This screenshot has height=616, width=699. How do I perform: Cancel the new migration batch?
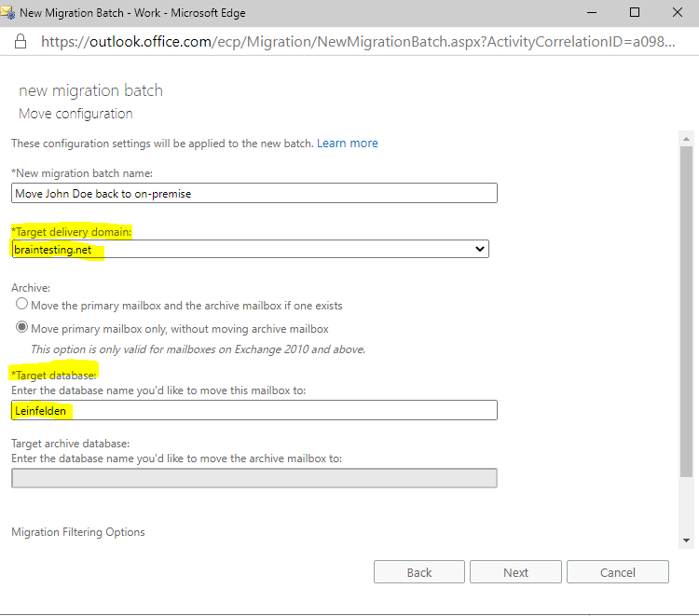617,572
